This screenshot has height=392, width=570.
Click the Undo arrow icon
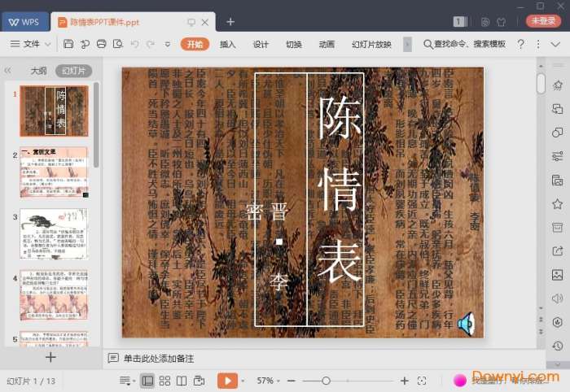[135, 44]
